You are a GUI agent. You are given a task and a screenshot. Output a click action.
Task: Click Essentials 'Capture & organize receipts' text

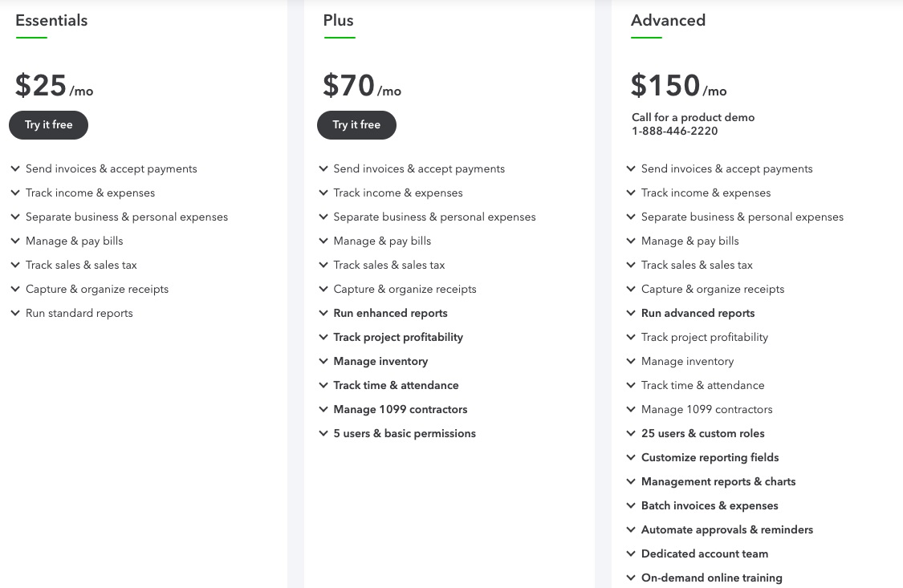[x=97, y=290]
